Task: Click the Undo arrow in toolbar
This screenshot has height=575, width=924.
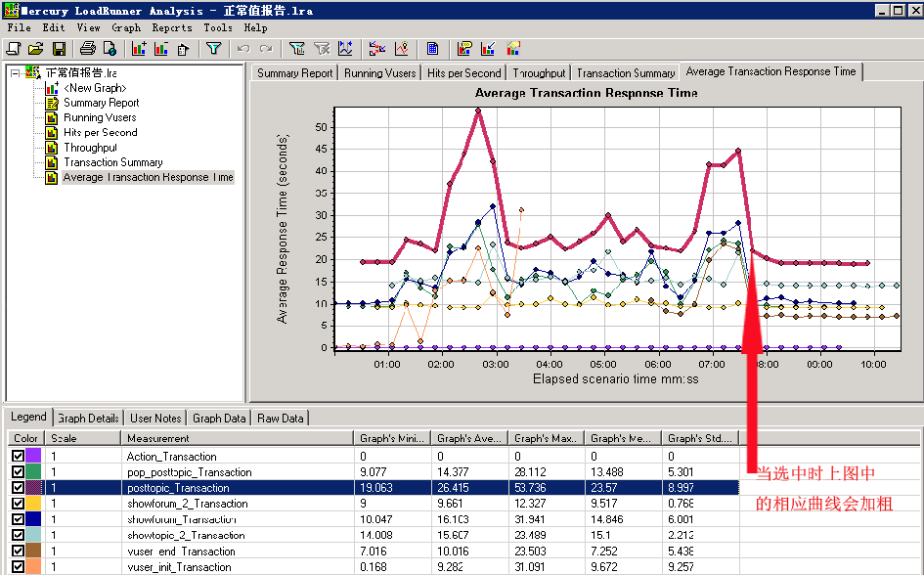Action: 243,49
